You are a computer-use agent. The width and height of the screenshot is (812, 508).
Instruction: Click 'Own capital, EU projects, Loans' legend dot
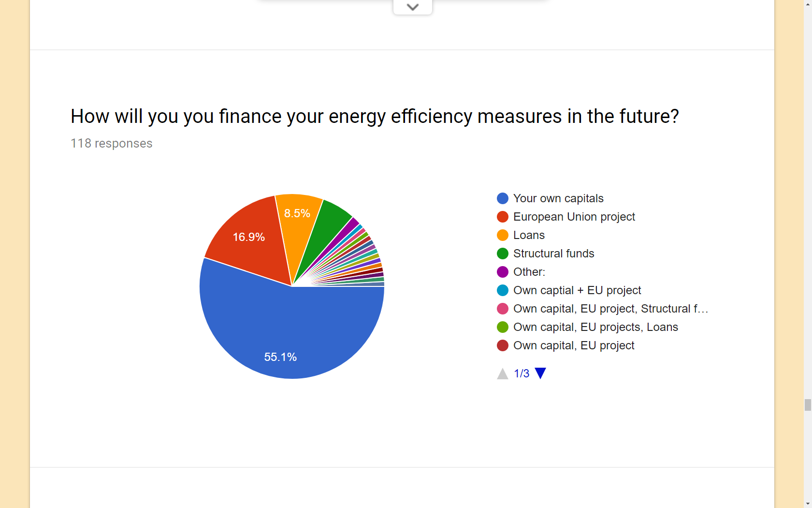coord(503,327)
